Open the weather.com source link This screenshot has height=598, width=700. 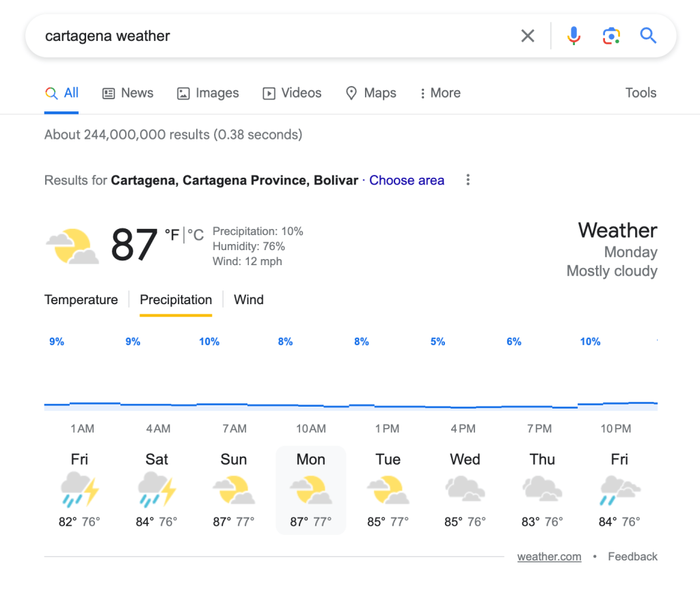pos(549,556)
